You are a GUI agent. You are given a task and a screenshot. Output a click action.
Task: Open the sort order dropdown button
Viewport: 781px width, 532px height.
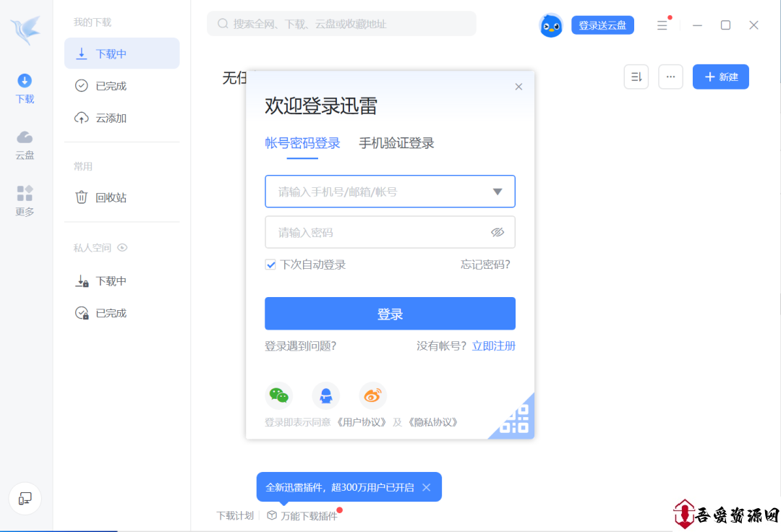tap(636, 77)
